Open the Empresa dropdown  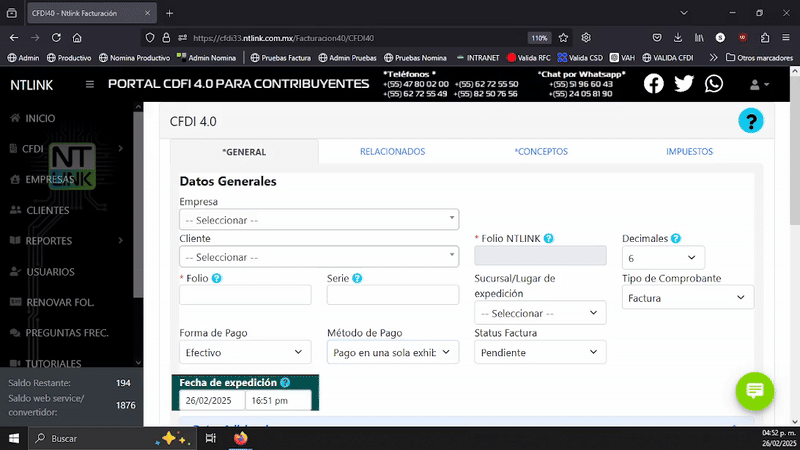(319, 219)
